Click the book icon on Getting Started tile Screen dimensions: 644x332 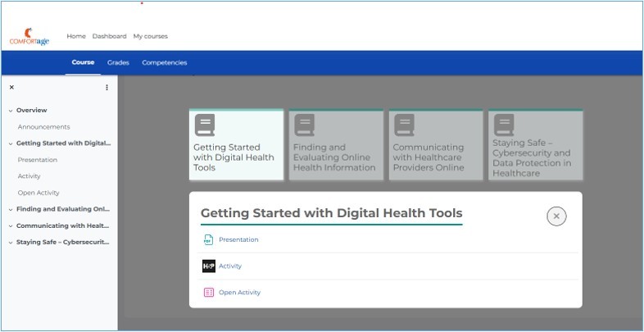point(205,125)
